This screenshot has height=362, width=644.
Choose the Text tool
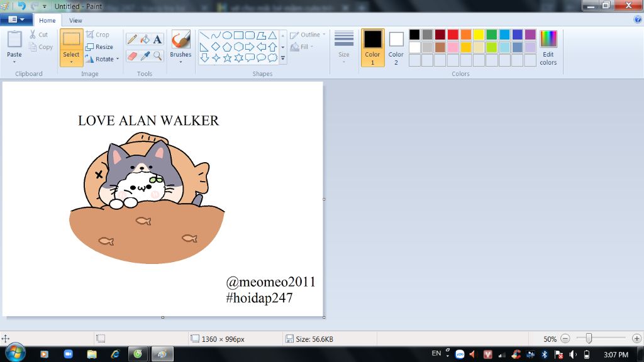[157, 40]
